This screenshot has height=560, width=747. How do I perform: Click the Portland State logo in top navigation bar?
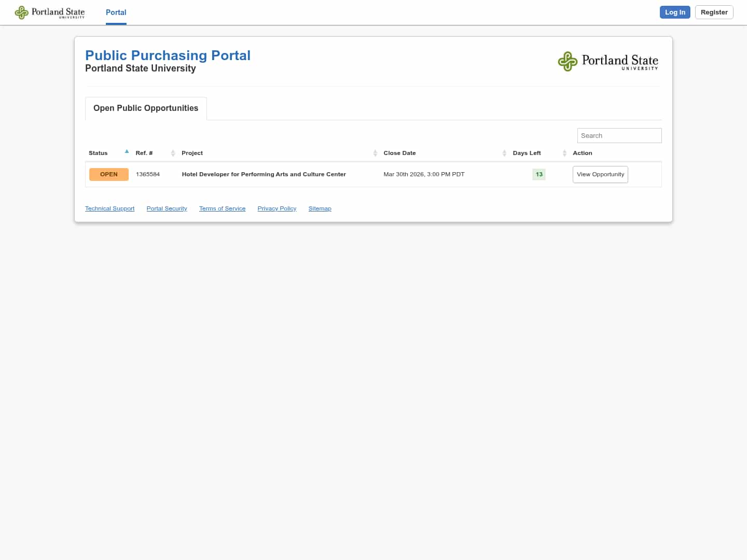(x=50, y=12)
